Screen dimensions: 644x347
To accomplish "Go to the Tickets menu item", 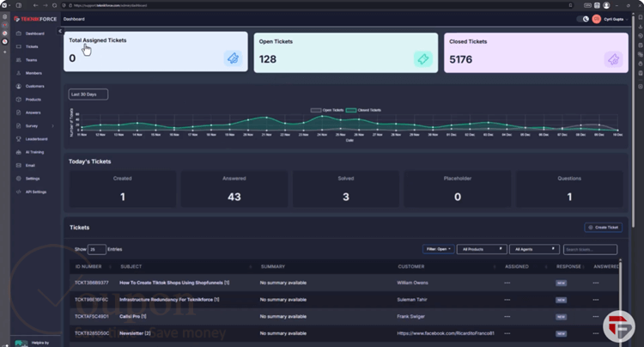I will coord(32,47).
